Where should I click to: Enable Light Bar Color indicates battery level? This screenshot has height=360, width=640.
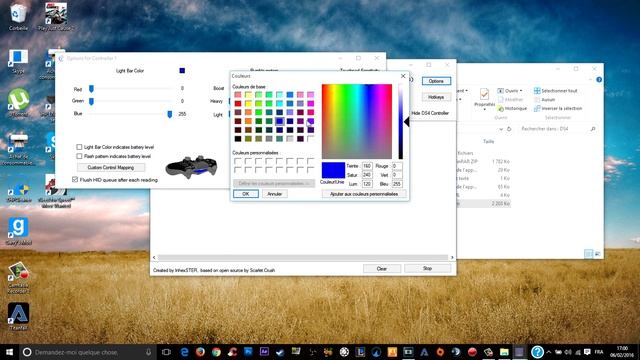79,147
